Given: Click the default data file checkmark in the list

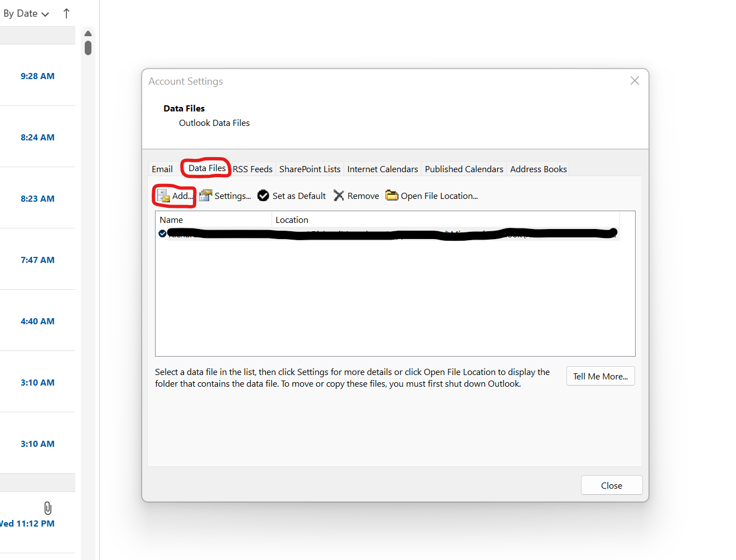Looking at the screenshot, I should [x=162, y=233].
